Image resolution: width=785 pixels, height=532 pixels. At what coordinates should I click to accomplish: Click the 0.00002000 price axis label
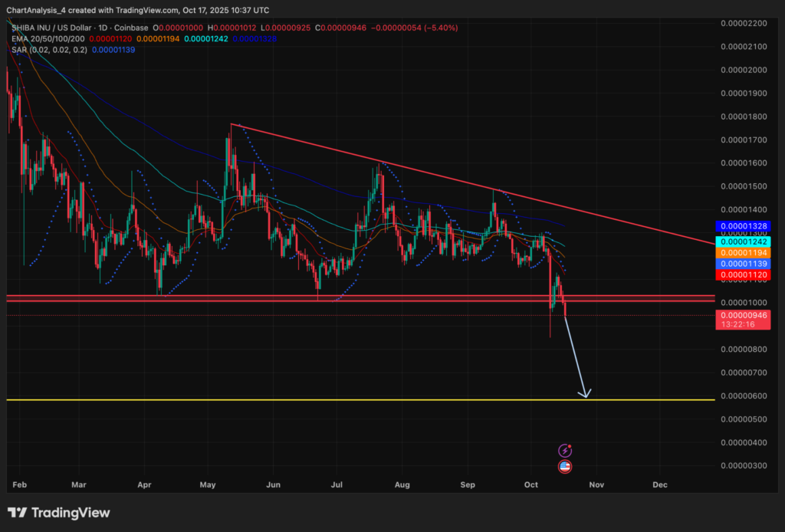[x=743, y=70]
